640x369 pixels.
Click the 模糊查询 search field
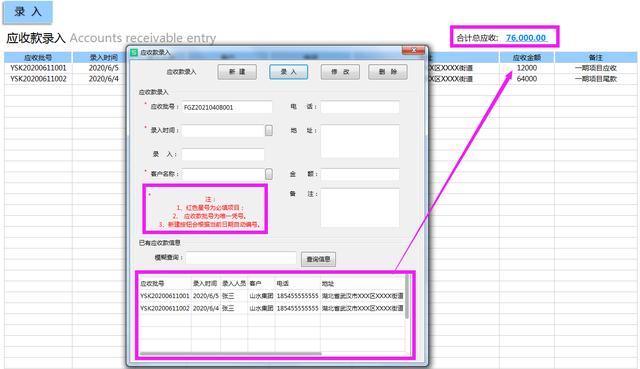pos(241,258)
